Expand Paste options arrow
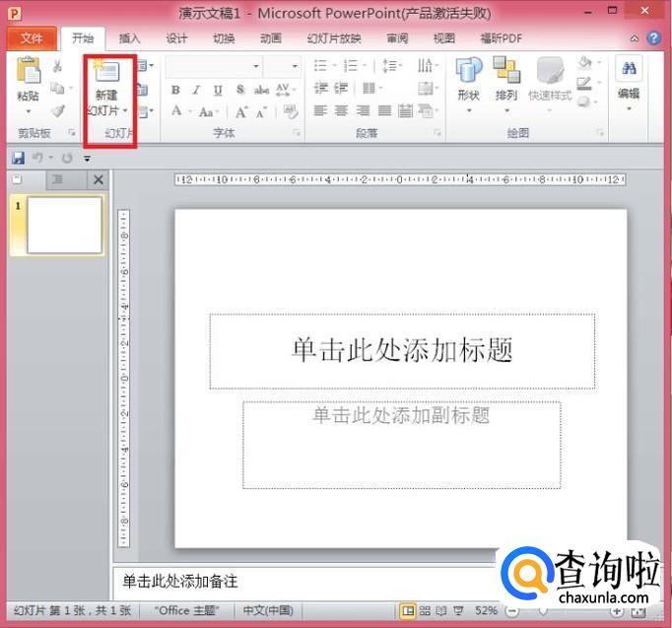672x628 pixels. pos(29,111)
